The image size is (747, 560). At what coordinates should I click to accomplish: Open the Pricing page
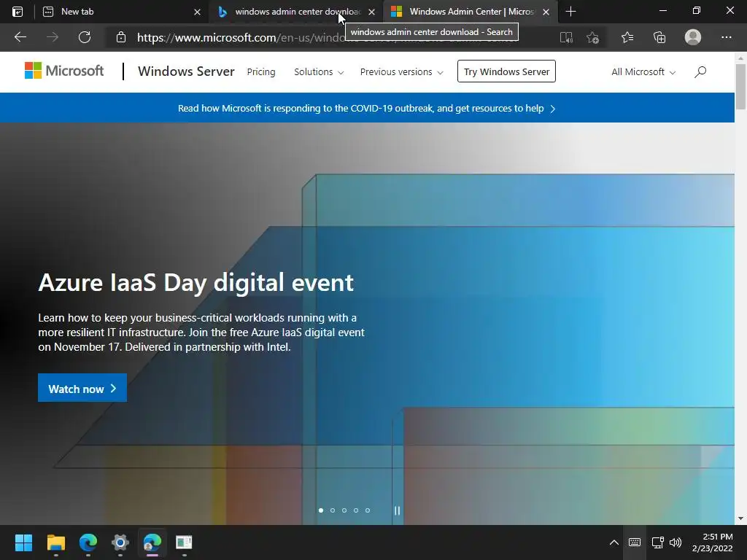point(261,72)
